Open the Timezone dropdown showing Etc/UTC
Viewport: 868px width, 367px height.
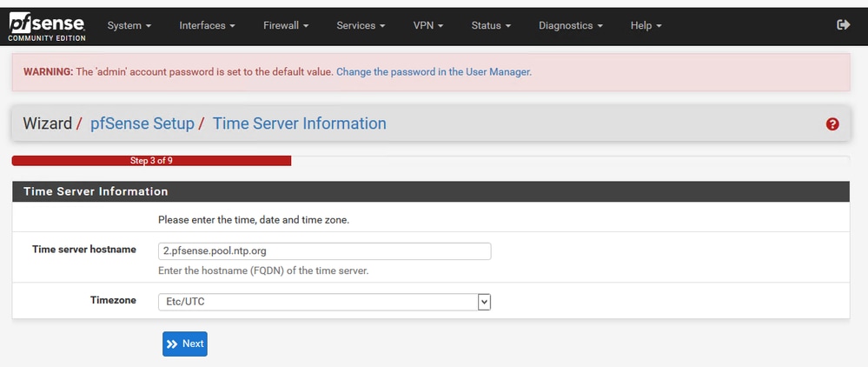click(324, 302)
